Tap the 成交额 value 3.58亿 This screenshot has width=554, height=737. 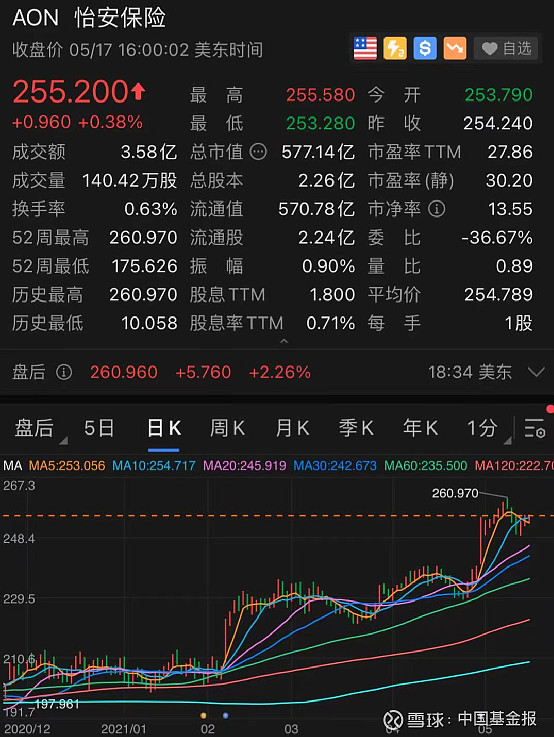pyautogui.click(x=149, y=152)
